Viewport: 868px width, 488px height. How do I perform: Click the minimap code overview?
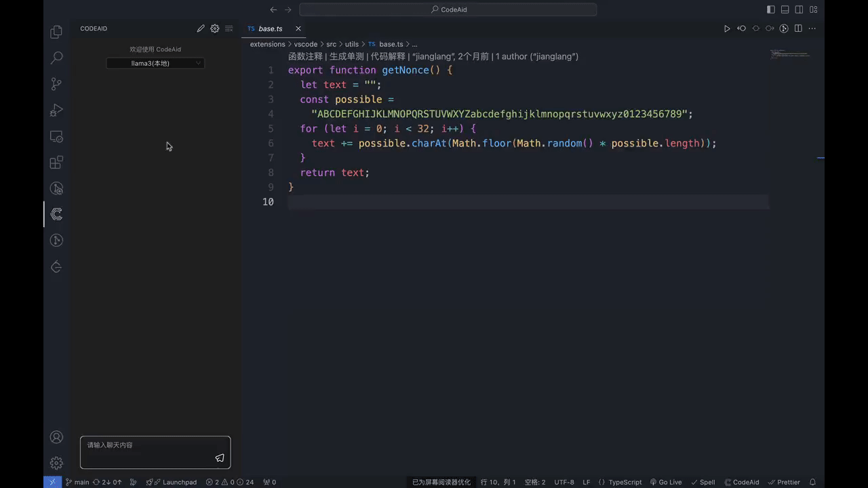click(790, 54)
